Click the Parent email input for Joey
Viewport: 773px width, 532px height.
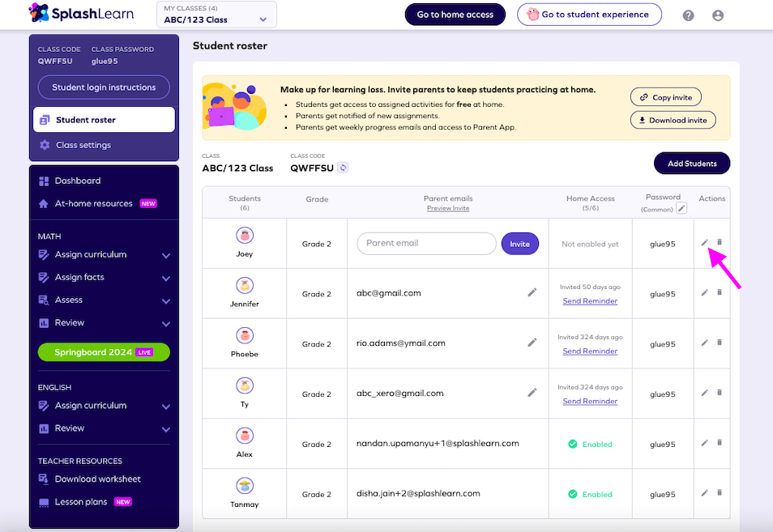[x=426, y=243]
